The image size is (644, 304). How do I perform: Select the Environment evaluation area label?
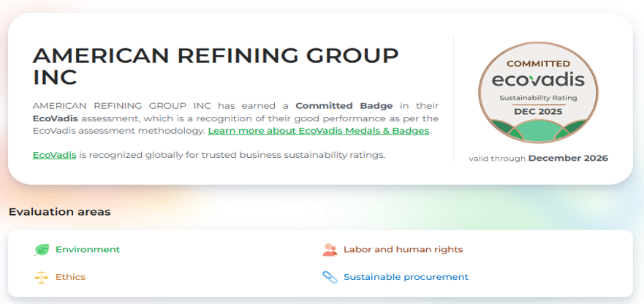click(88, 250)
